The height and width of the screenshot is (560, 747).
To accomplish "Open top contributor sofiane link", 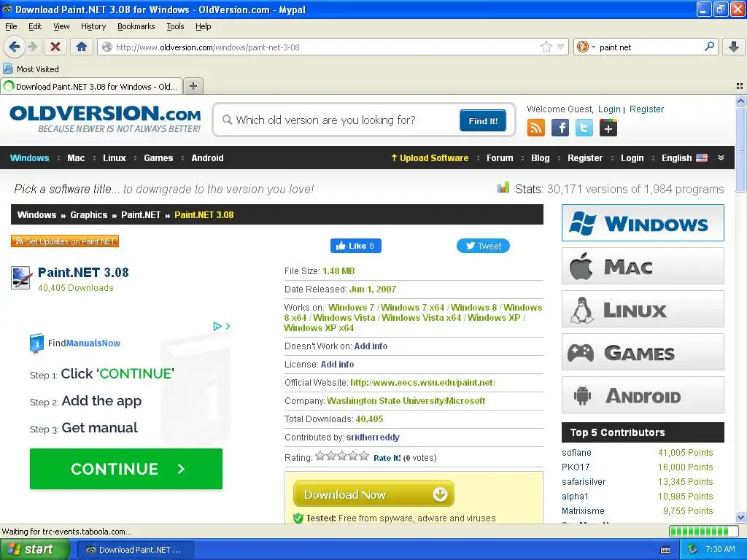I will (x=576, y=452).
